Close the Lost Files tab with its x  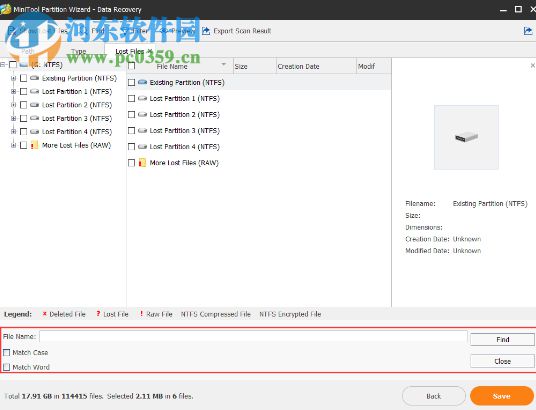pos(150,52)
